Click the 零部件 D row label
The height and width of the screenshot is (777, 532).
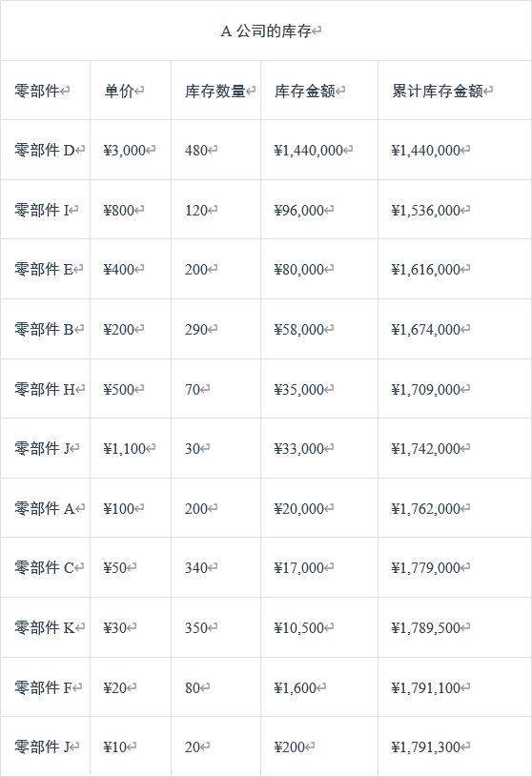pos(45,150)
